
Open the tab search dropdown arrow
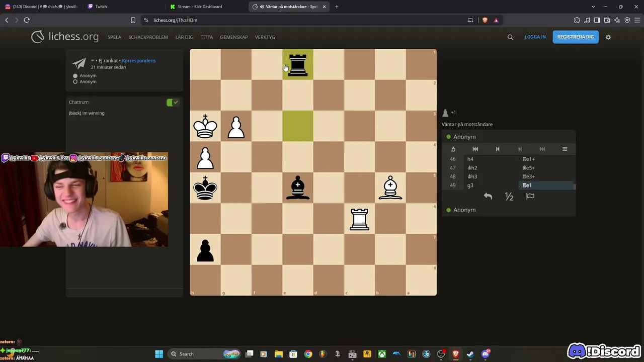593,7
